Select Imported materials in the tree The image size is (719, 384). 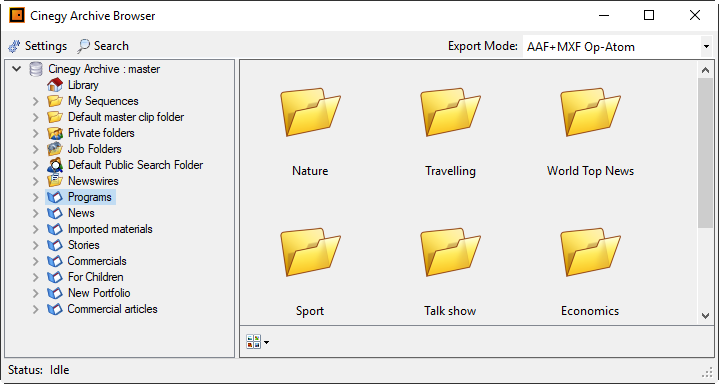click(110, 229)
